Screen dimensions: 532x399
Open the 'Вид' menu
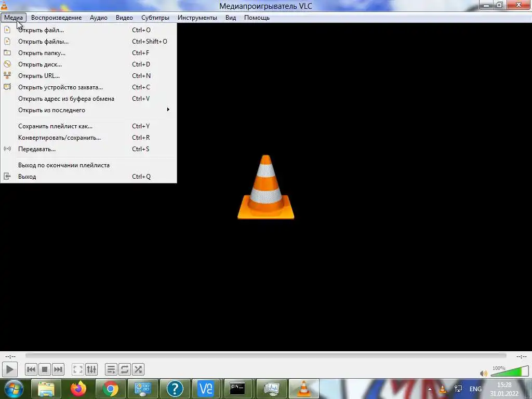pyautogui.click(x=230, y=18)
